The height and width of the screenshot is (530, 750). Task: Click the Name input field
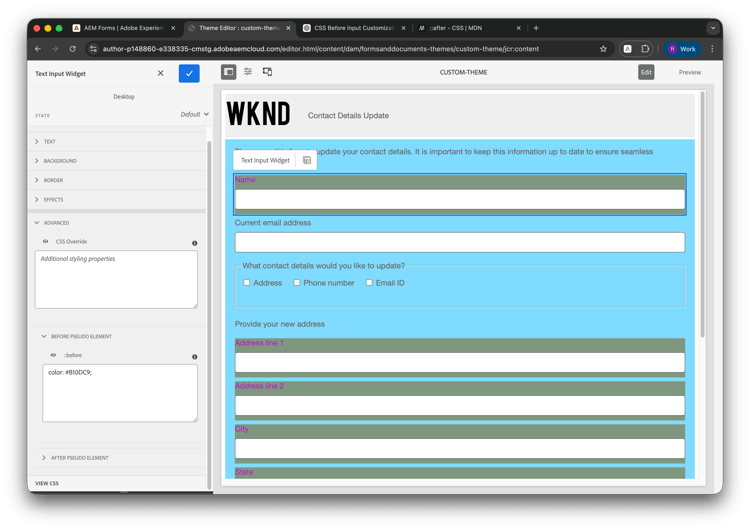pyautogui.click(x=460, y=199)
